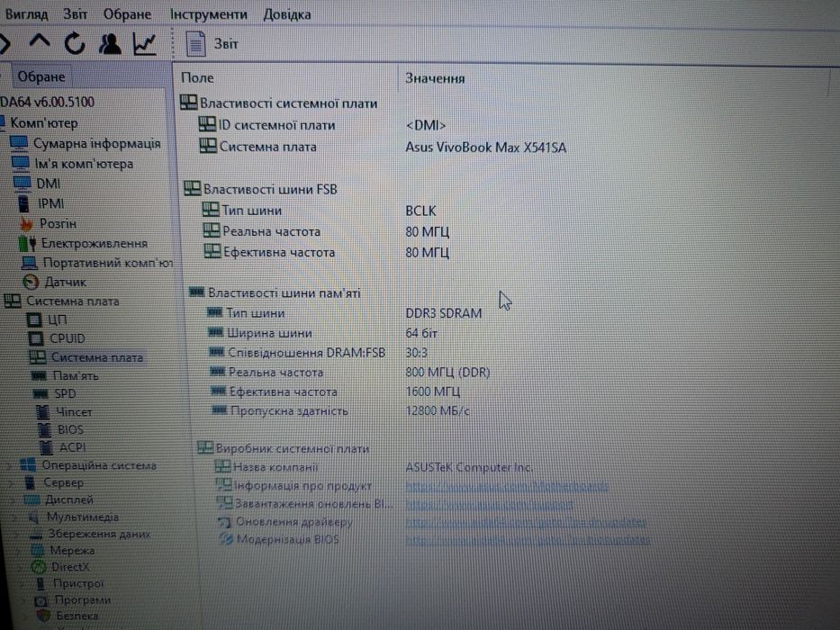Open the Обране menu
840x630 pixels.
pyautogui.click(x=127, y=13)
